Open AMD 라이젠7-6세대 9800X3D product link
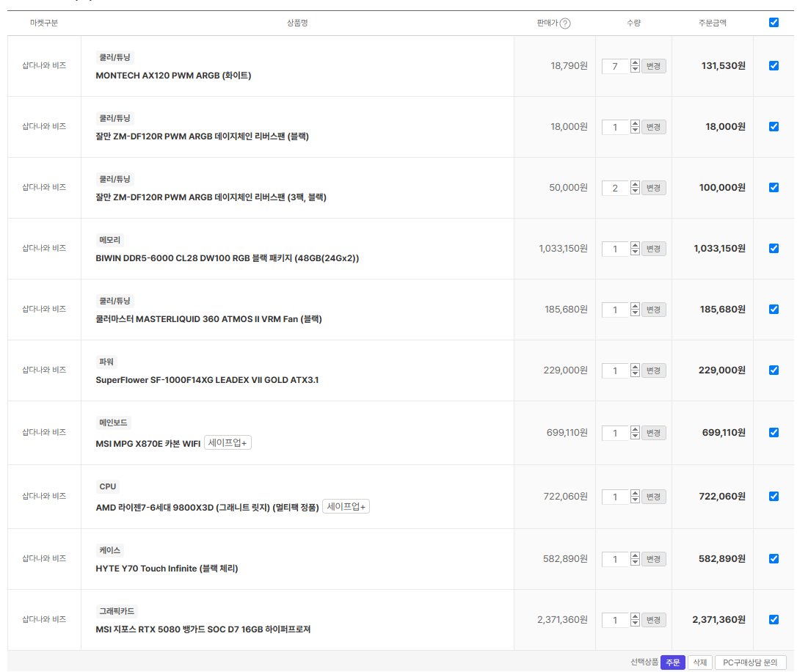The height and width of the screenshot is (672, 797). [207, 508]
